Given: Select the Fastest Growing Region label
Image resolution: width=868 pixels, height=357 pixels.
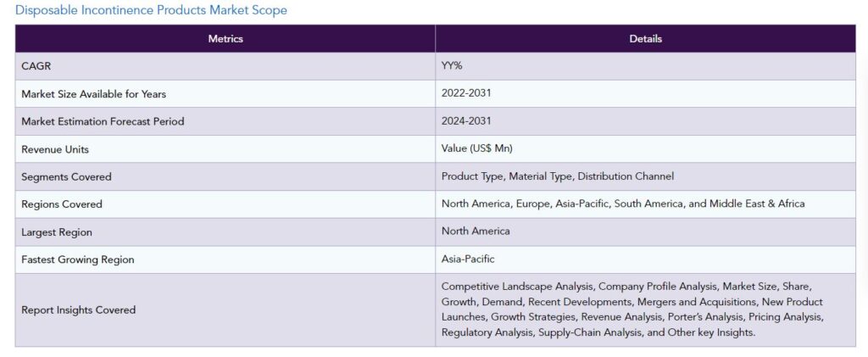Looking at the screenshot, I should [x=77, y=259].
